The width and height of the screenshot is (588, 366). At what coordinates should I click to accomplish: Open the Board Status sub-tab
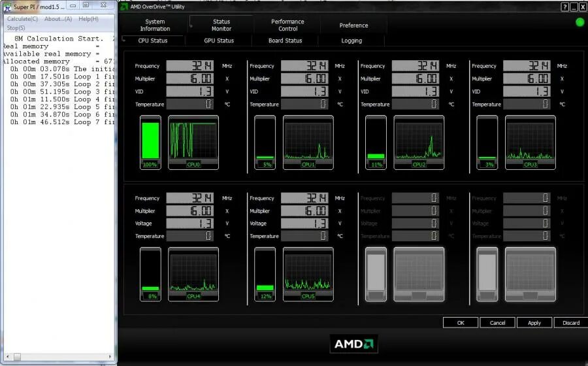click(x=285, y=41)
